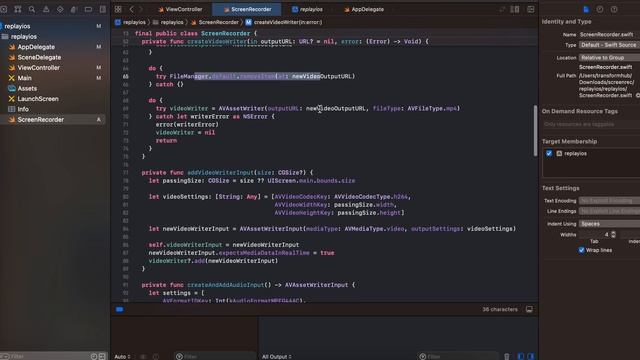Select the File inspector icon
This screenshot has height=360, width=640.
pyautogui.click(x=586, y=9)
